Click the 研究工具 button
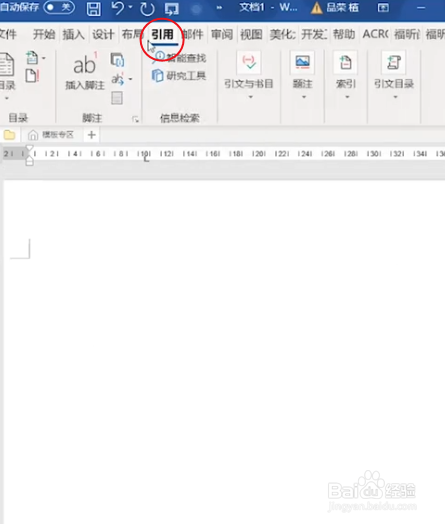Viewport: 445px width, 524px height. tap(179, 76)
